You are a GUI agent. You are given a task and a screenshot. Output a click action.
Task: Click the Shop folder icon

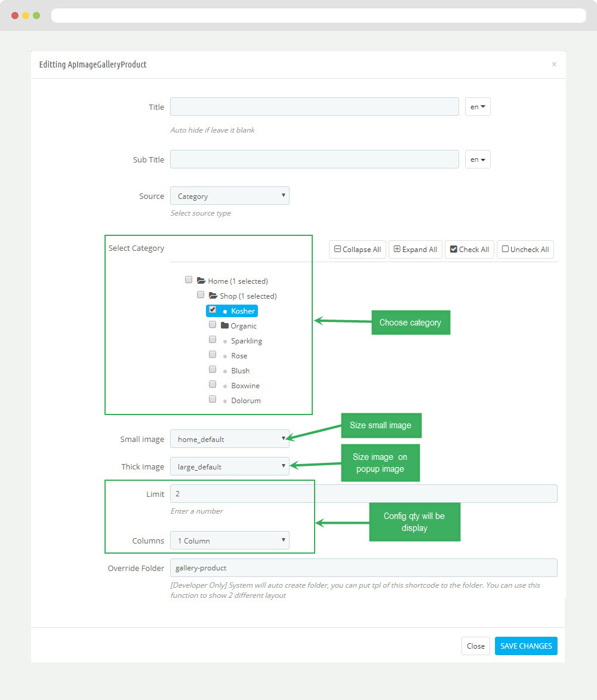point(213,296)
